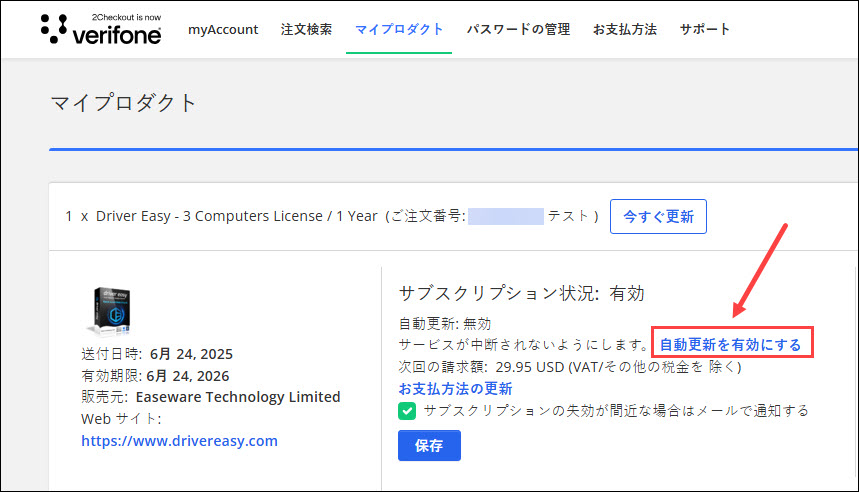Open the 注文検索 tab
Viewport: 859px width, 492px height.
[306, 29]
